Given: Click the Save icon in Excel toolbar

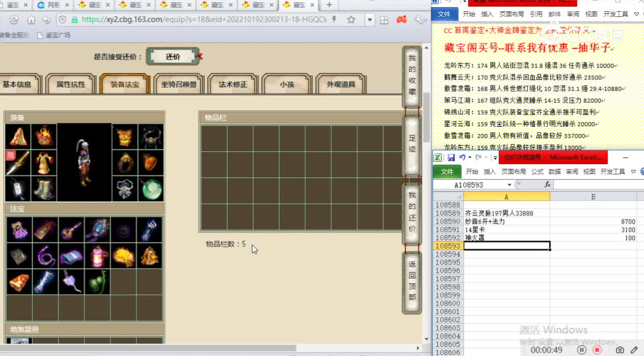Looking at the screenshot, I should point(451,158).
